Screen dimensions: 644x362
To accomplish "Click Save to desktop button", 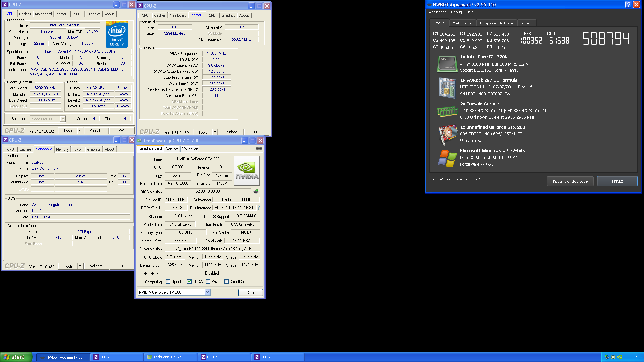I will [x=570, y=181].
